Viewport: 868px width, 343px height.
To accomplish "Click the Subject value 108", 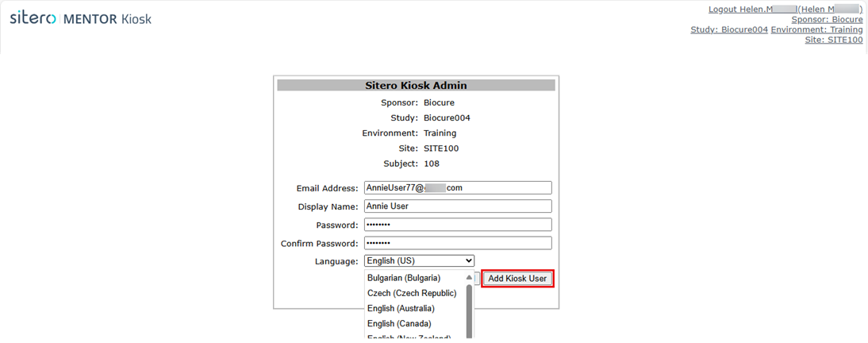I will 432,164.
